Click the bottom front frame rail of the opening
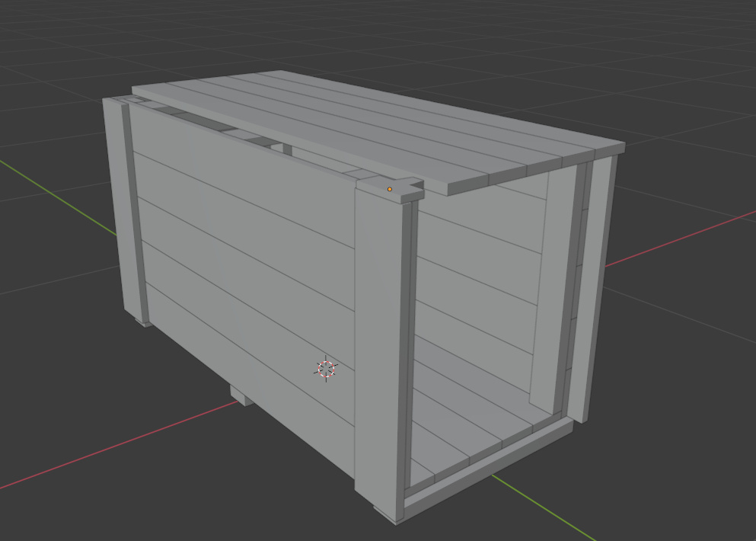Image resolution: width=756 pixels, height=541 pixels. tap(487, 467)
